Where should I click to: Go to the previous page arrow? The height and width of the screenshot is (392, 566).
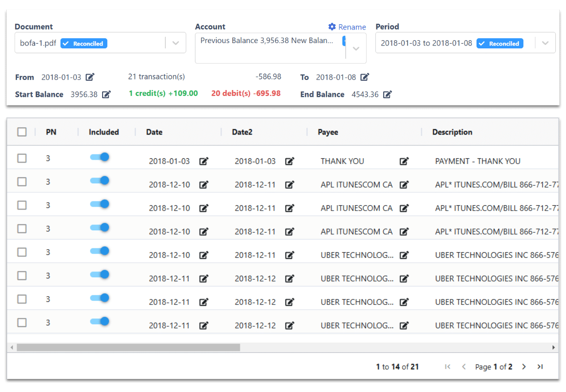click(x=464, y=367)
